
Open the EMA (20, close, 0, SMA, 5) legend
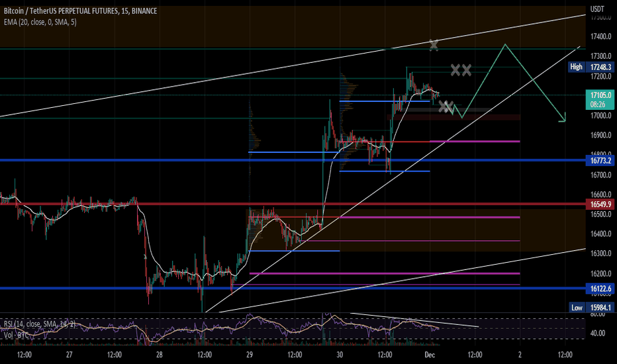click(40, 23)
